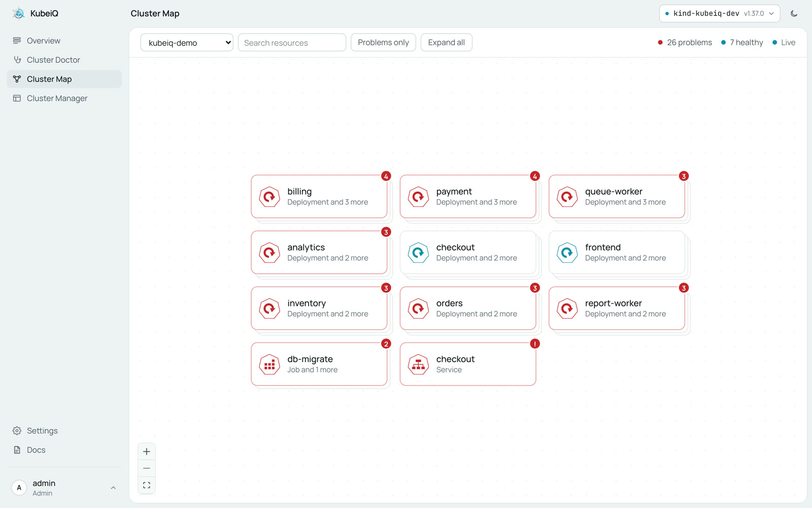Zoom out with the minus button

147,468
